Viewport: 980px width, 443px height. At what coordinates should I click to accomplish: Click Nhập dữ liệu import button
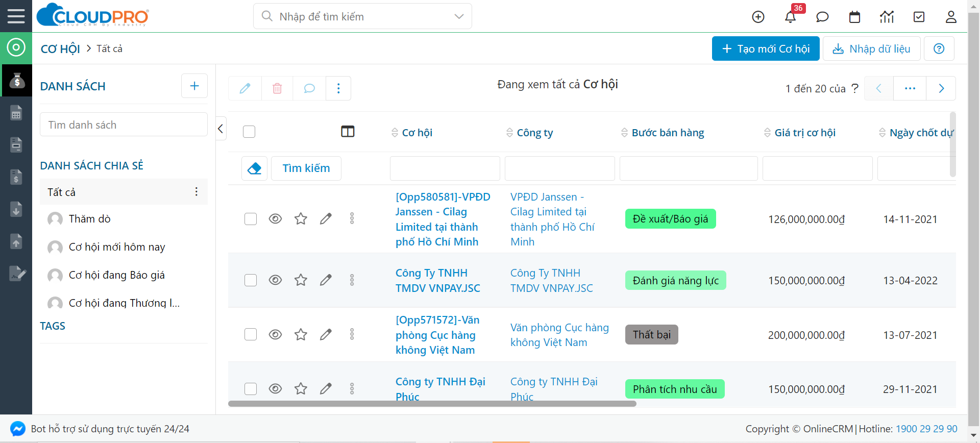coord(871,48)
